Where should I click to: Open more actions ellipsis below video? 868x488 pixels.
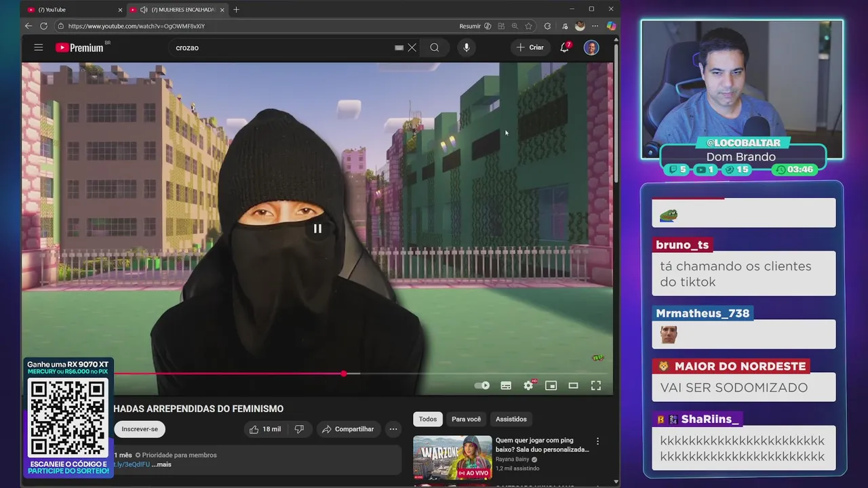[x=393, y=429]
